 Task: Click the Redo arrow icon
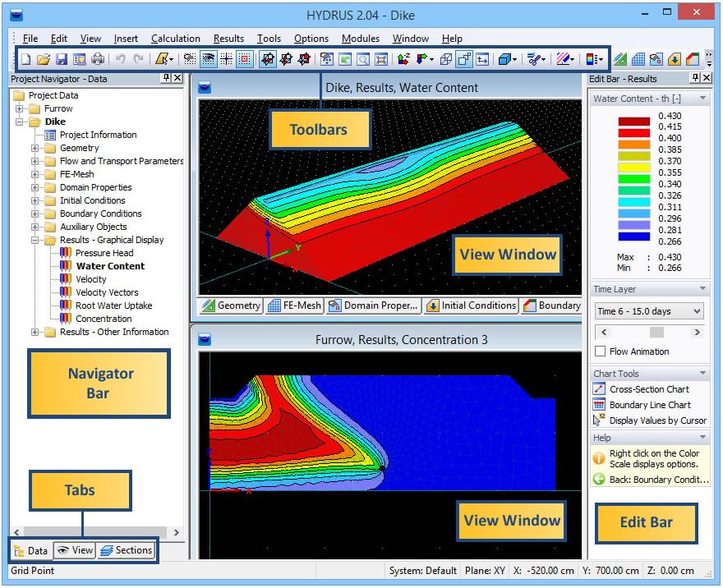click(x=138, y=59)
